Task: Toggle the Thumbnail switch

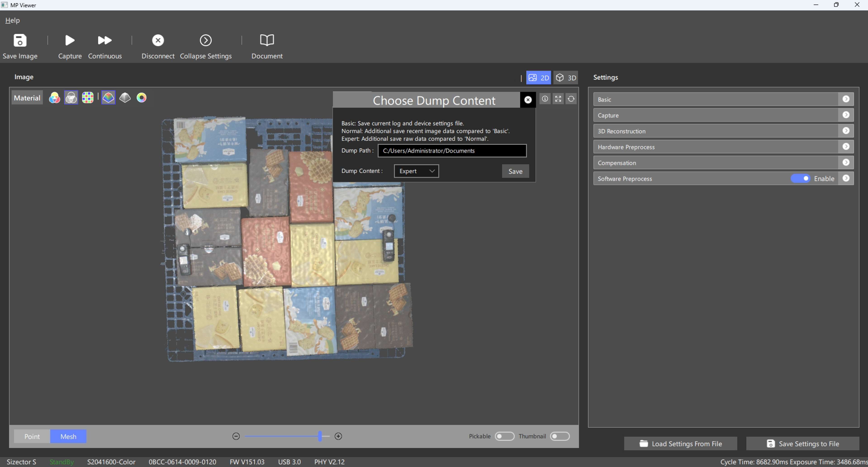Action: pyautogui.click(x=560, y=436)
